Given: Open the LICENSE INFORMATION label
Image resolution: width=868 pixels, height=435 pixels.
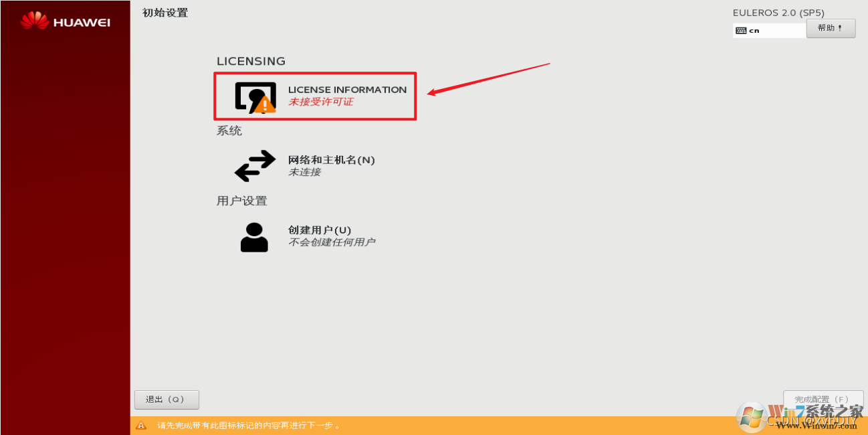Looking at the screenshot, I should 347,90.
